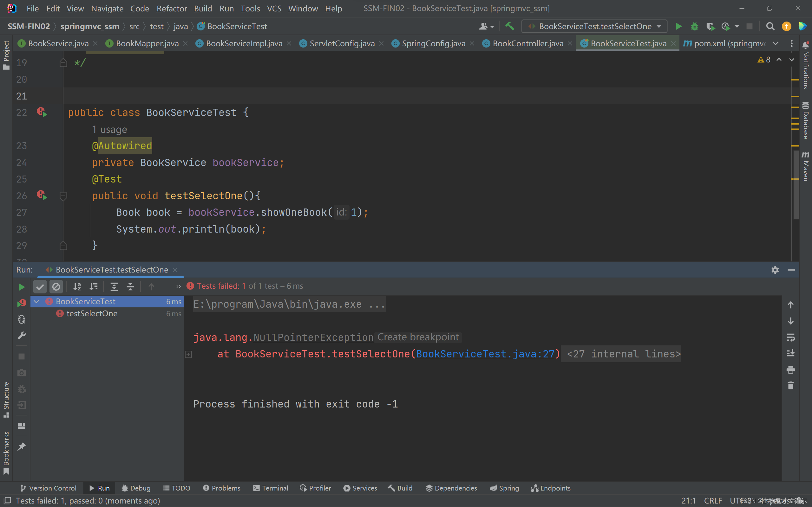Viewport: 812px width, 507px height.
Task: Follow the BookServiceTest.java:27 link
Action: click(x=485, y=354)
